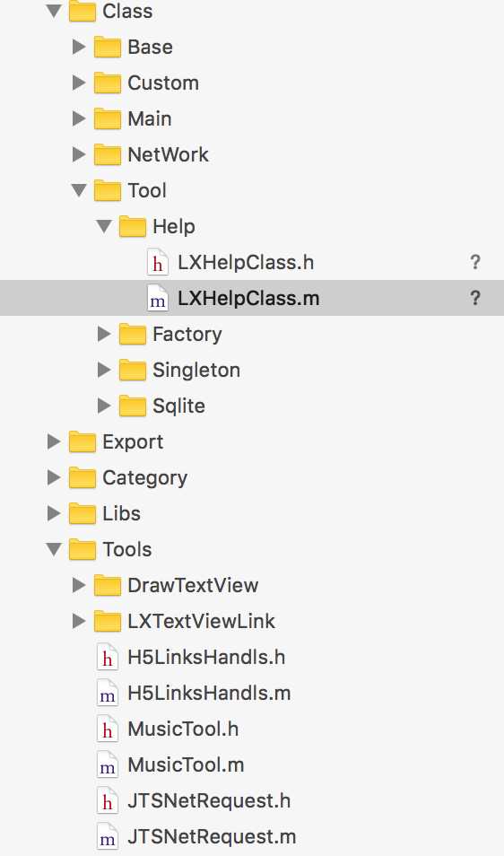Click the question mark status beside LXHelpClass.h

(475, 263)
